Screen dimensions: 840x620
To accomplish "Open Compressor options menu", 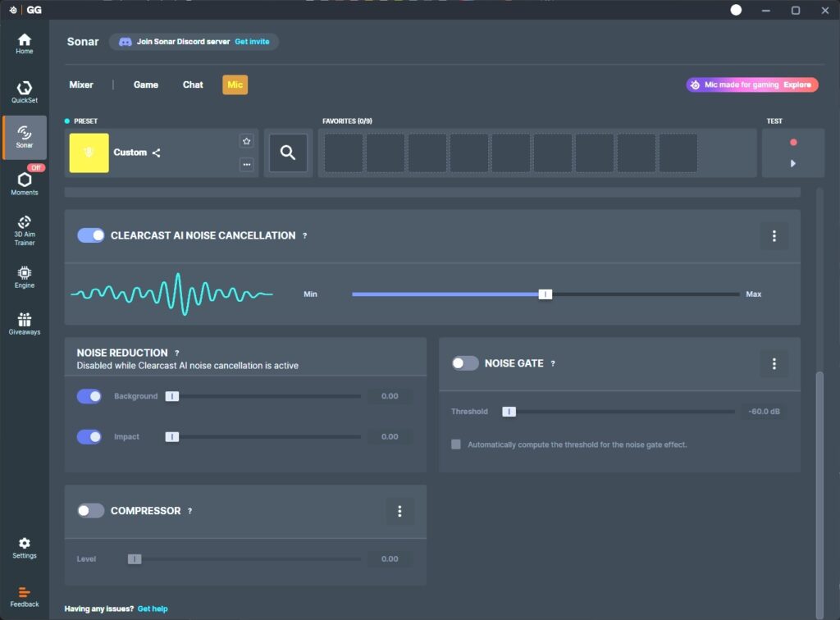I will (399, 511).
